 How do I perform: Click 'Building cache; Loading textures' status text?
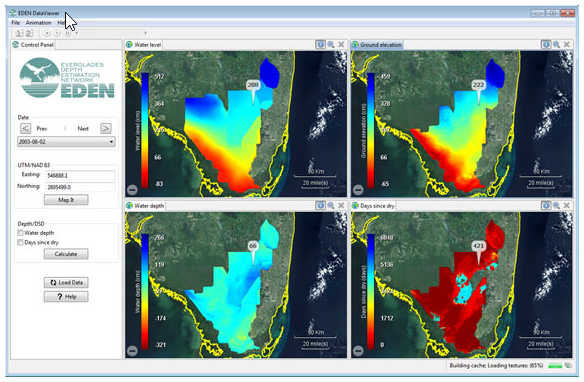[x=496, y=366]
